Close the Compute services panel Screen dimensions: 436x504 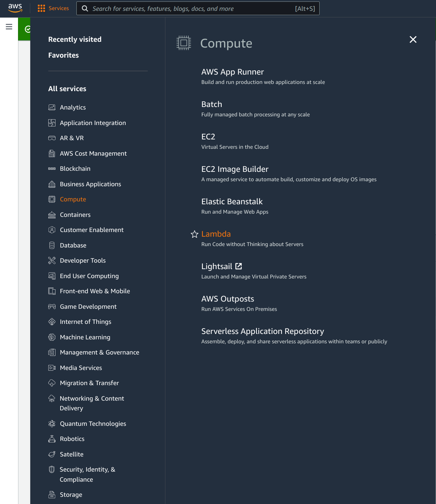click(413, 40)
